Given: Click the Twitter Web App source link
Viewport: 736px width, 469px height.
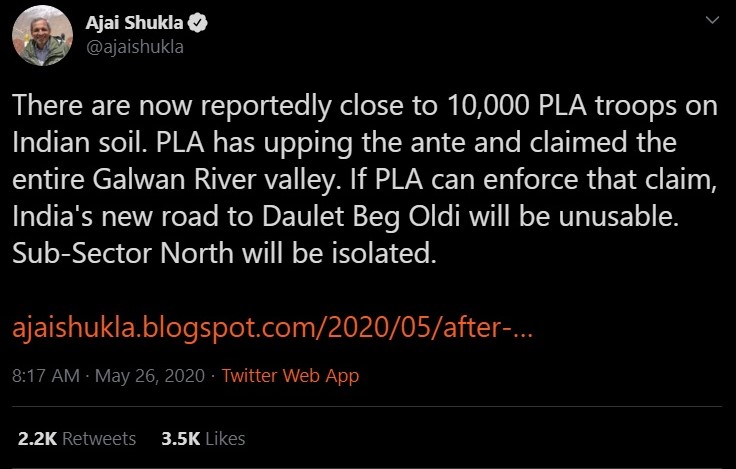Looking at the screenshot, I should [x=290, y=376].
